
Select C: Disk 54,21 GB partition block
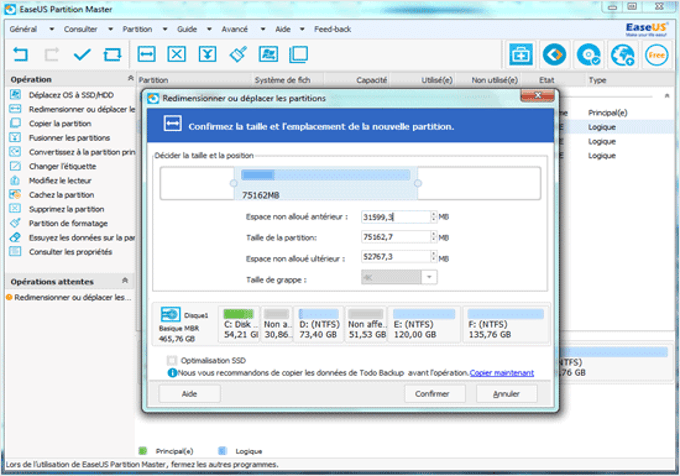click(x=239, y=324)
